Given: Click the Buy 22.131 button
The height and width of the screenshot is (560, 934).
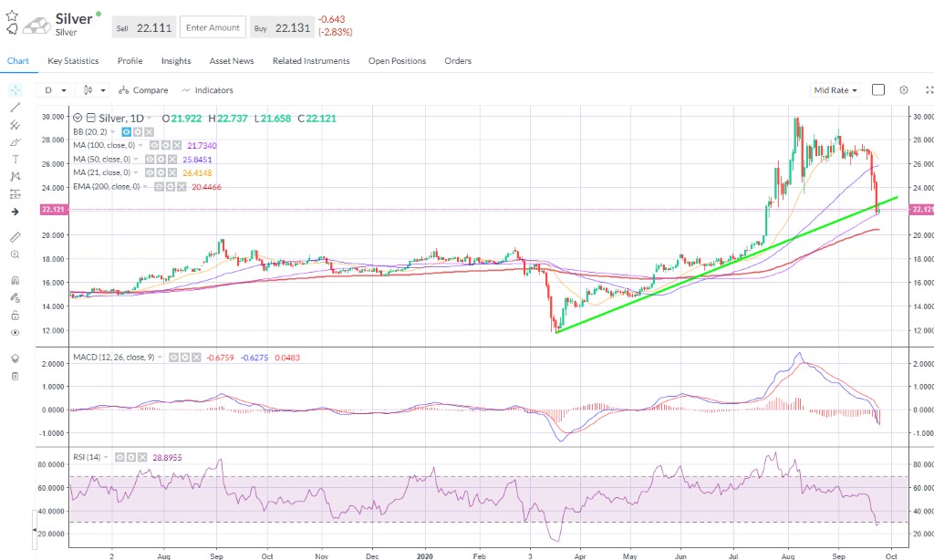Looking at the screenshot, I should [283, 27].
